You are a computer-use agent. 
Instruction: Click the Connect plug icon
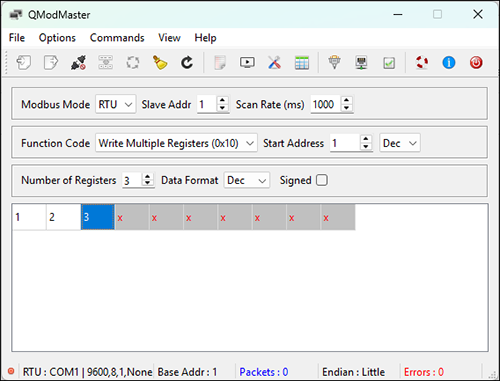78,63
